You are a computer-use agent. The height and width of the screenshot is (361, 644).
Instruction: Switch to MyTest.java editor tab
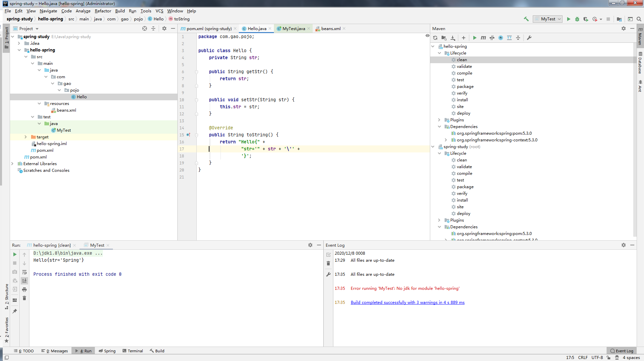(x=293, y=29)
